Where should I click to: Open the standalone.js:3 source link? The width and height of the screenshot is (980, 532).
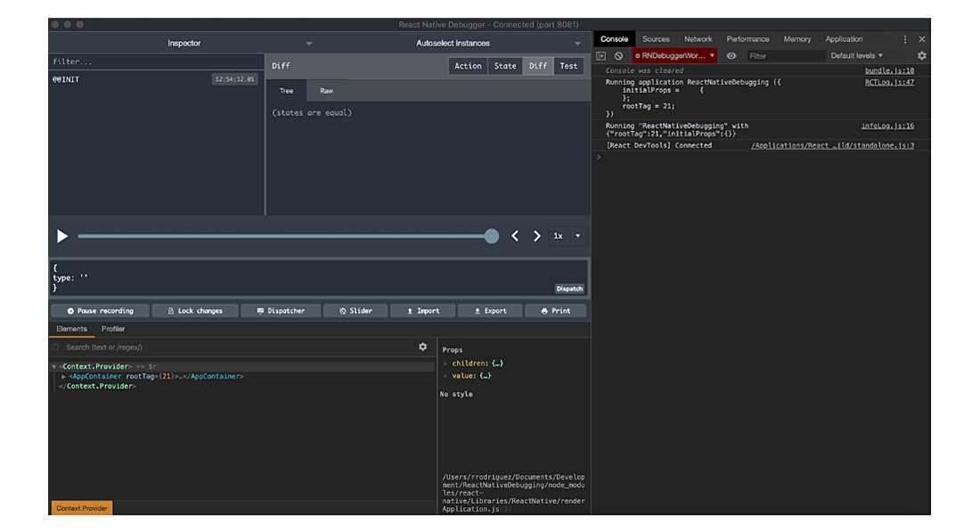(832, 145)
